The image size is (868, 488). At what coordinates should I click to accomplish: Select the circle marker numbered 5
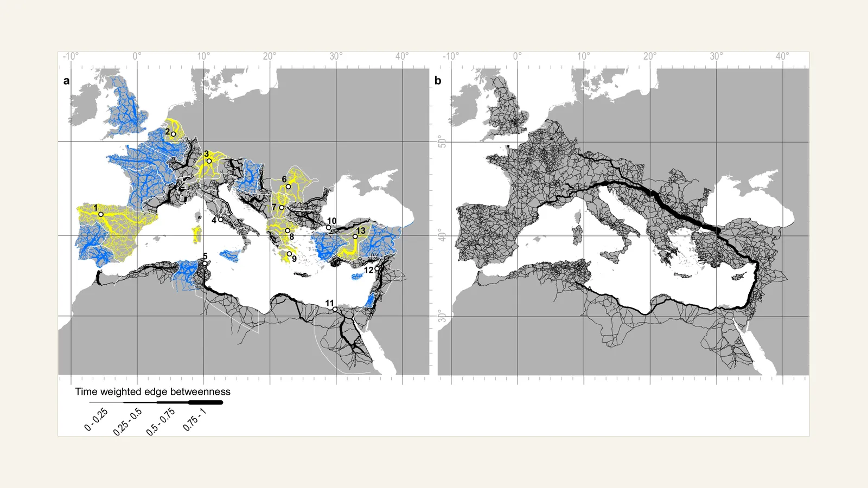click(x=205, y=262)
